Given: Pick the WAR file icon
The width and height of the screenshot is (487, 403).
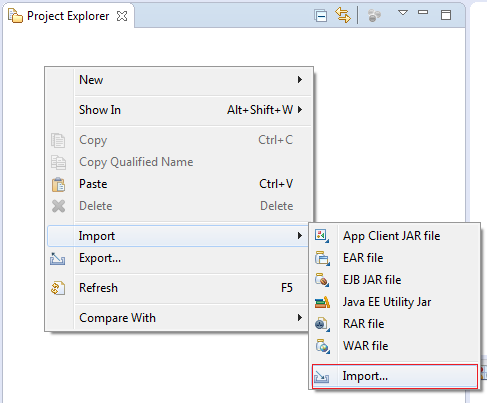Looking at the screenshot, I should click(x=322, y=346).
